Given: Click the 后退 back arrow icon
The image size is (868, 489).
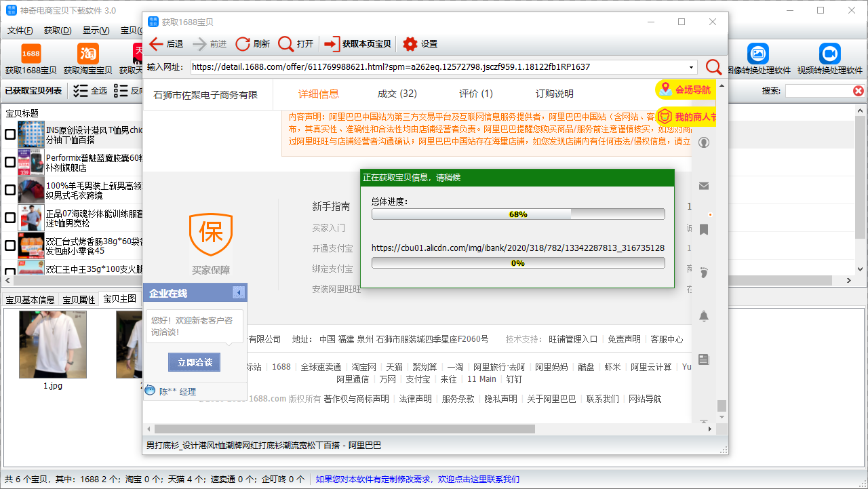Looking at the screenshot, I should point(156,44).
